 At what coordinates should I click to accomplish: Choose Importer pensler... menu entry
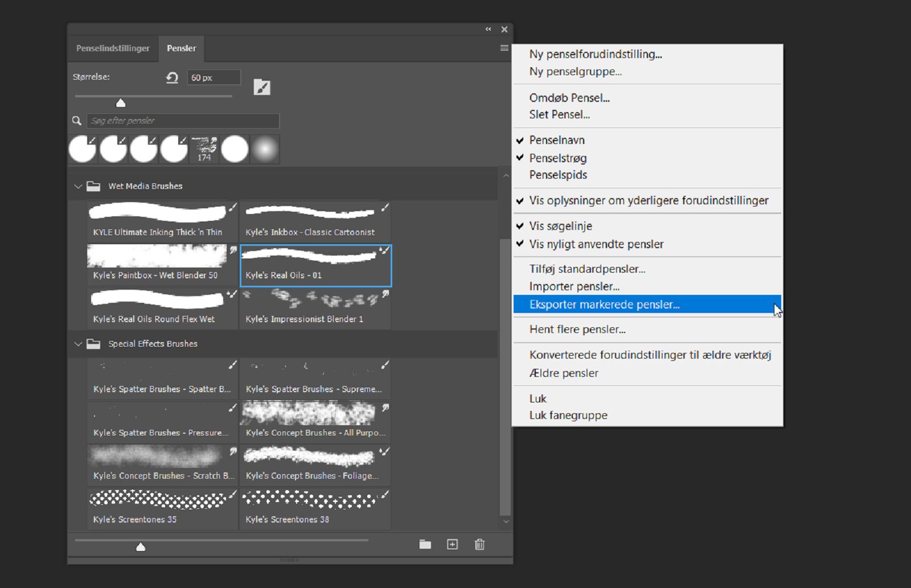[x=647, y=286]
